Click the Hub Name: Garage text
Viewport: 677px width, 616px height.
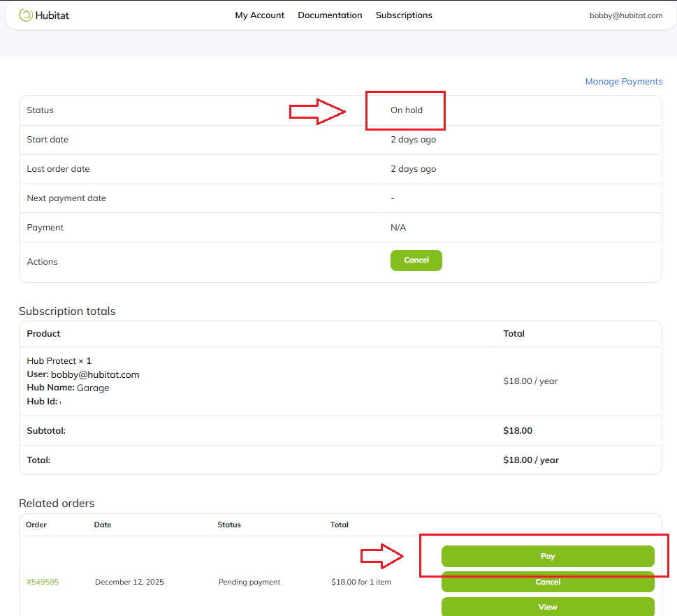68,388
